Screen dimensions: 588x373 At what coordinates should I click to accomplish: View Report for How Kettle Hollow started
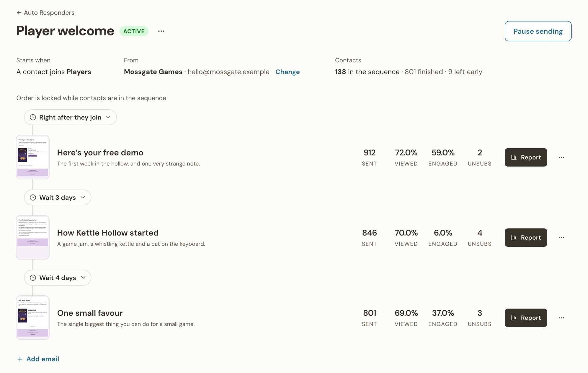coord(526,238)
